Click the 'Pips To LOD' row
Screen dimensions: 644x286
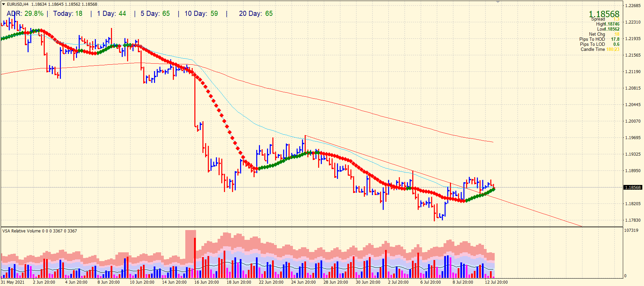coord(599,44)
